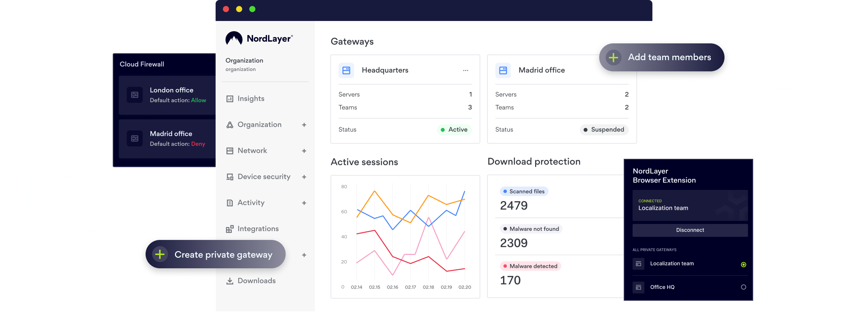Viewport: 868px width, 312px height.
Task: Click the London office firewall icon
Action: (135, 95)
